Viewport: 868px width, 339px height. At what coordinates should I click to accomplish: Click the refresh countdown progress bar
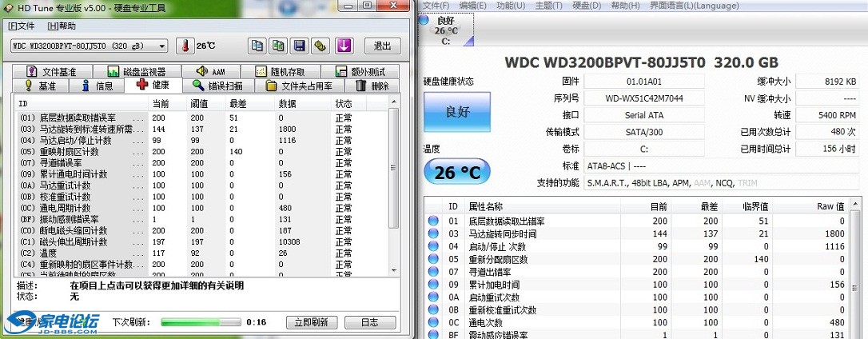coord(201,322)
